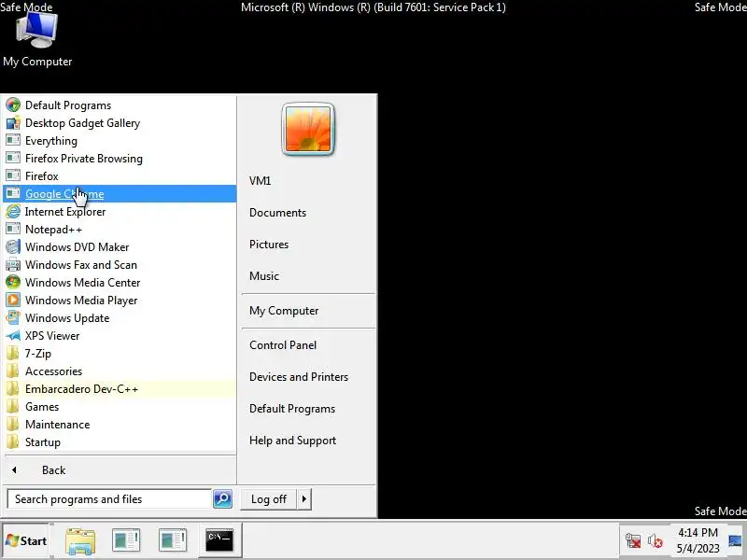
Task: Expand the Games folder
Action: (120, 406)
